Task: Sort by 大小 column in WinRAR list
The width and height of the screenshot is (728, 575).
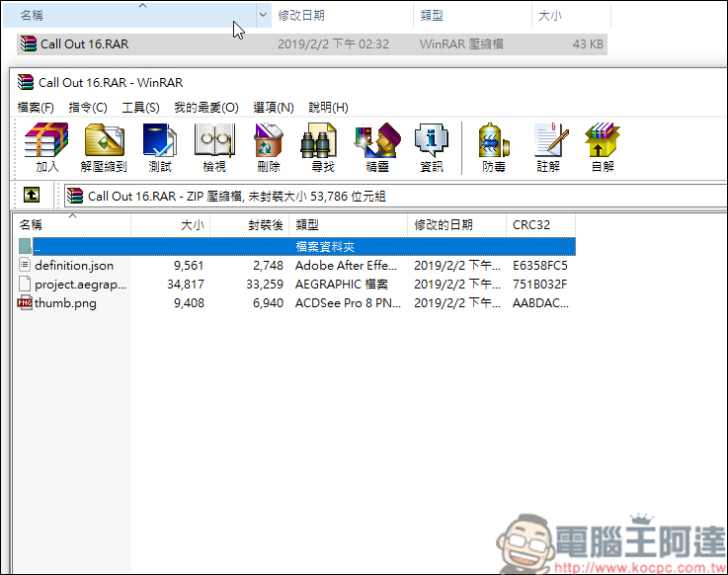Action: (171, 225)
